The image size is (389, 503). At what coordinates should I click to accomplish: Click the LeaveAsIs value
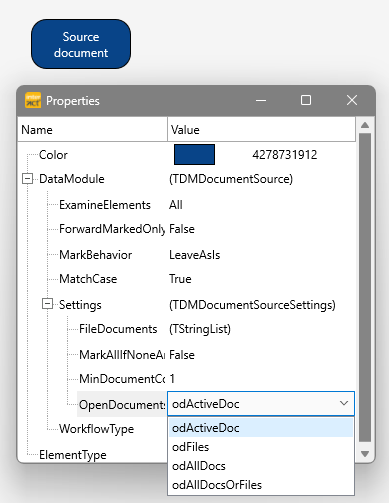click(195, 255)
